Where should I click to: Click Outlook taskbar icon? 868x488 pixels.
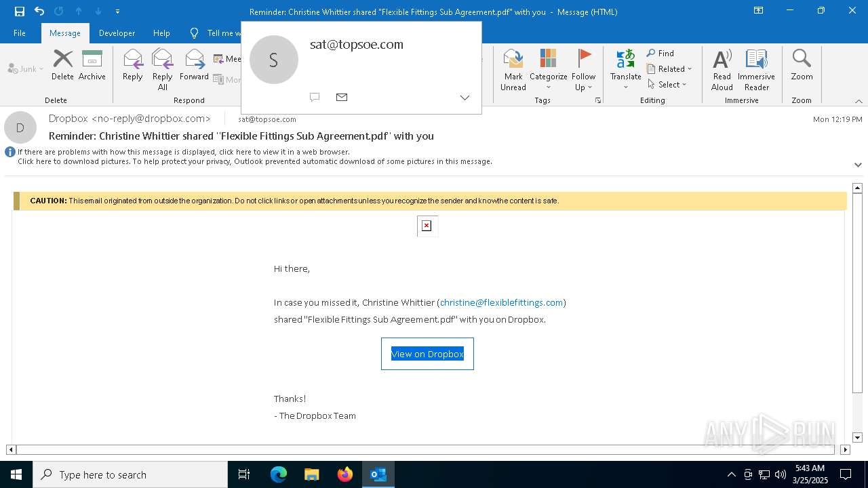(x=378, y=474)
